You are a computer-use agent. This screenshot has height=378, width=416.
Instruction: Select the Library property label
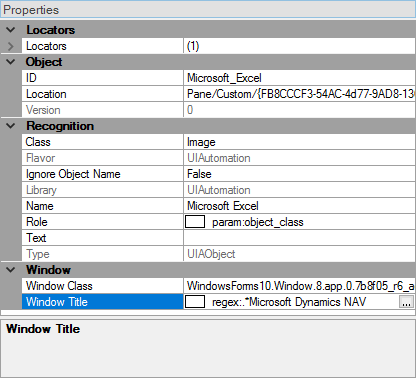[x=41, y=190]
